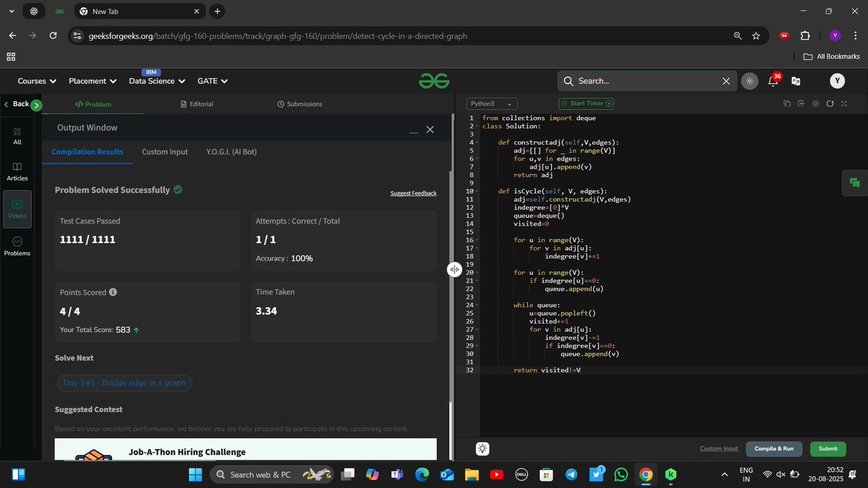Open editor settings gear icon
Viewport: 868px width, 488px height.
pyautogui.click(x=815, y=104)
